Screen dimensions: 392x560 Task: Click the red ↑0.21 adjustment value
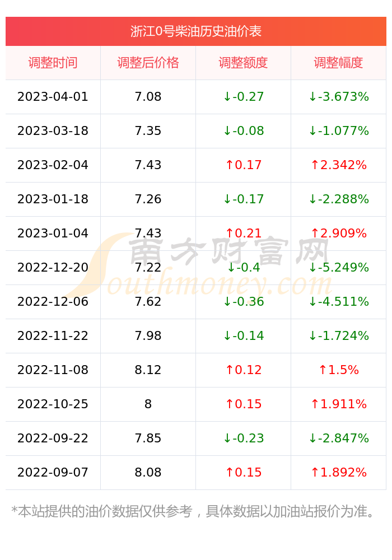tap(243, 233)
